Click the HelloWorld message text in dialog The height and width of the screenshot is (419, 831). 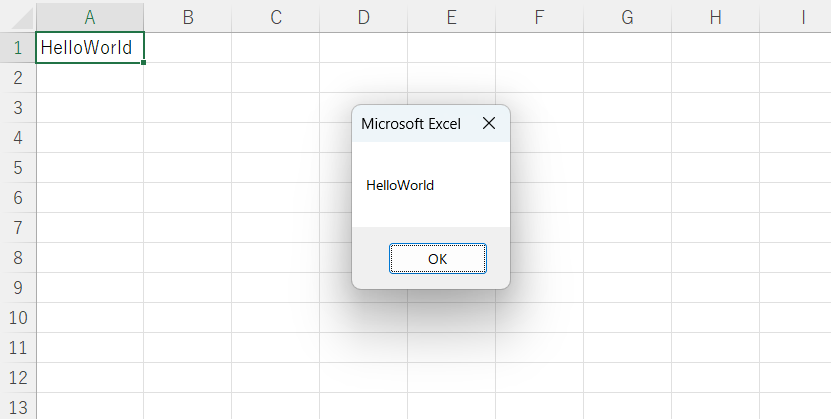pyautogui.click(x=400, y=185)
